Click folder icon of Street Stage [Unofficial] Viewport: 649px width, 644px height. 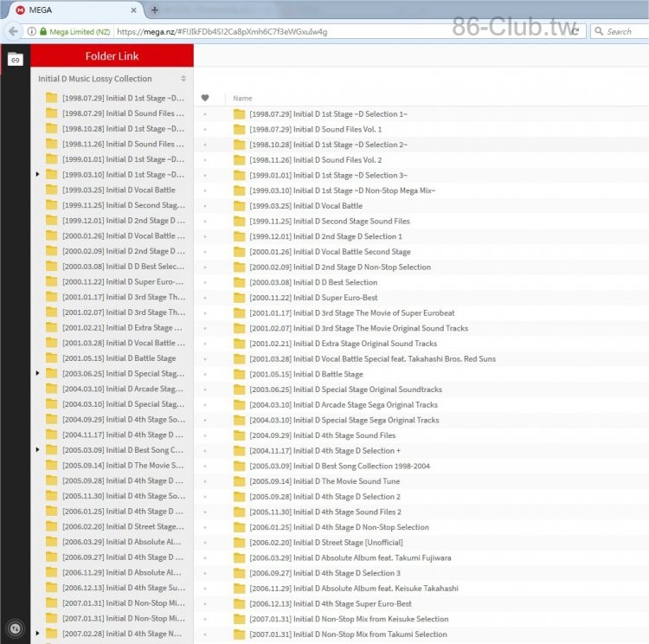(239, 543)
